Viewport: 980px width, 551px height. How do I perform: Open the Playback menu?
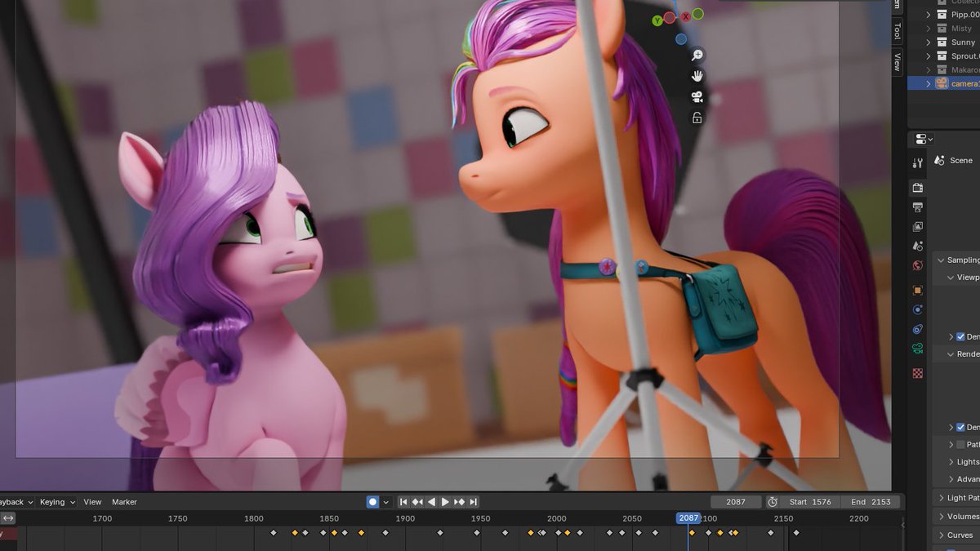pos(16,502)
